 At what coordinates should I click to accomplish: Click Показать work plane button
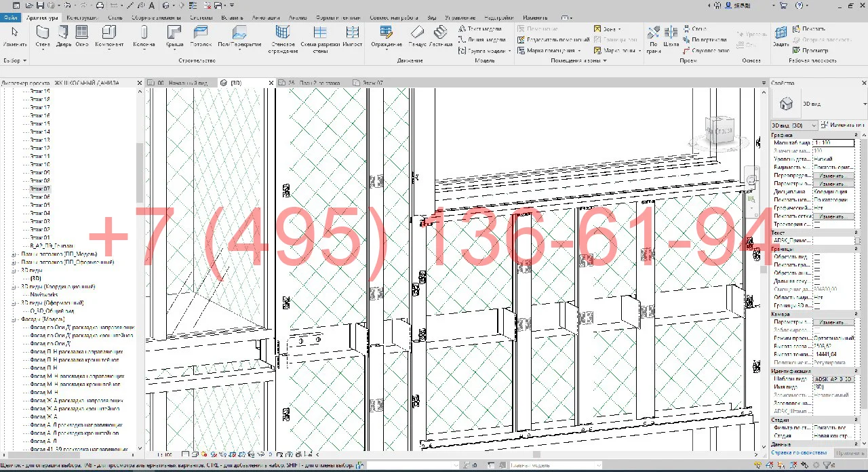coord(808,29)
